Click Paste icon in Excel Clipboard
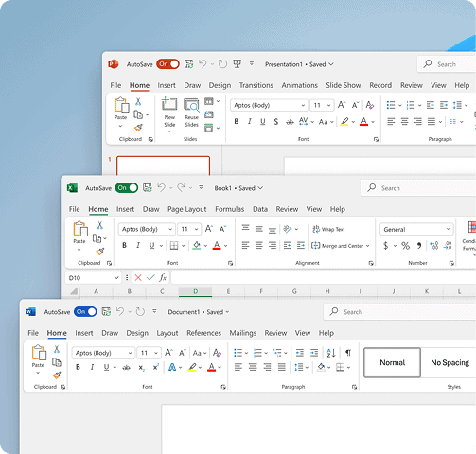Image resolution: width=476 pixels, height=454 pixels. coord(80,229)
